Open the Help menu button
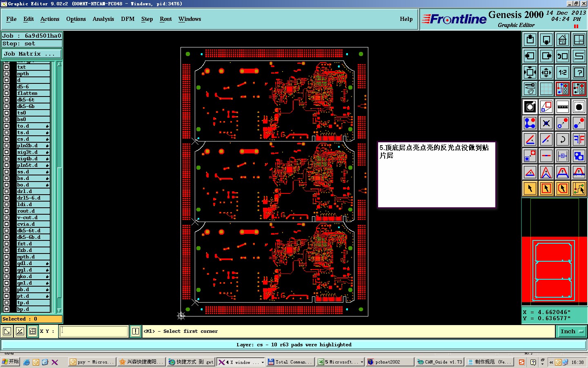 (406, 19)
